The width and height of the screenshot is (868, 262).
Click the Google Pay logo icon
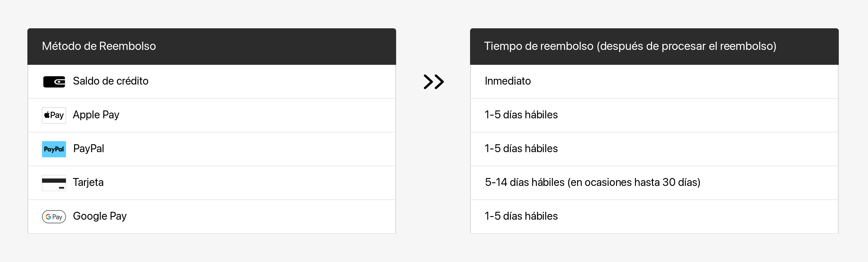[54, 216]
